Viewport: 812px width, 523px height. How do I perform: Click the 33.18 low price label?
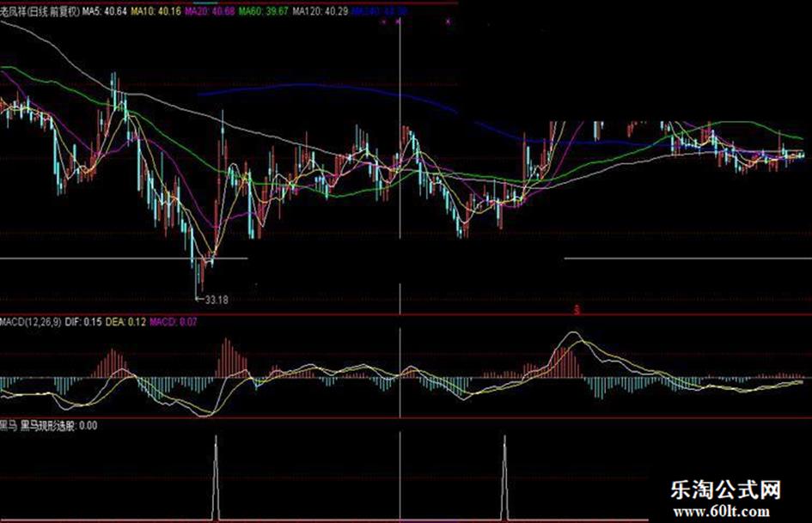coord(217,300)
